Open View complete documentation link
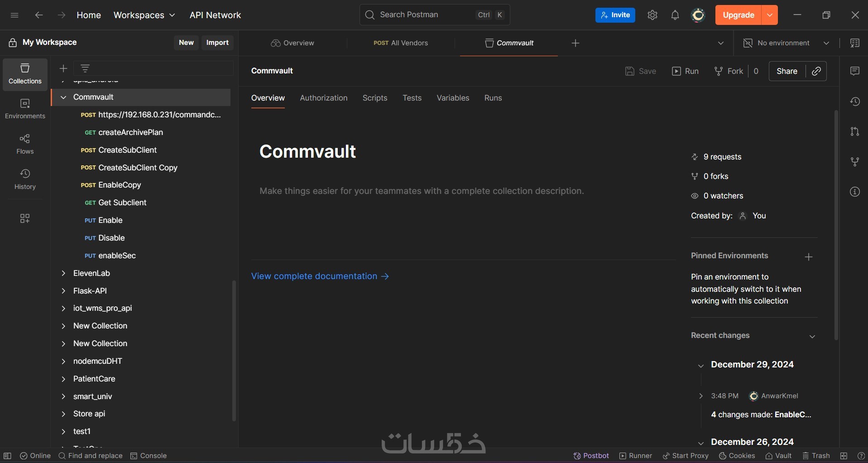Viewport: 868px width, 463px height. point(320,276)
